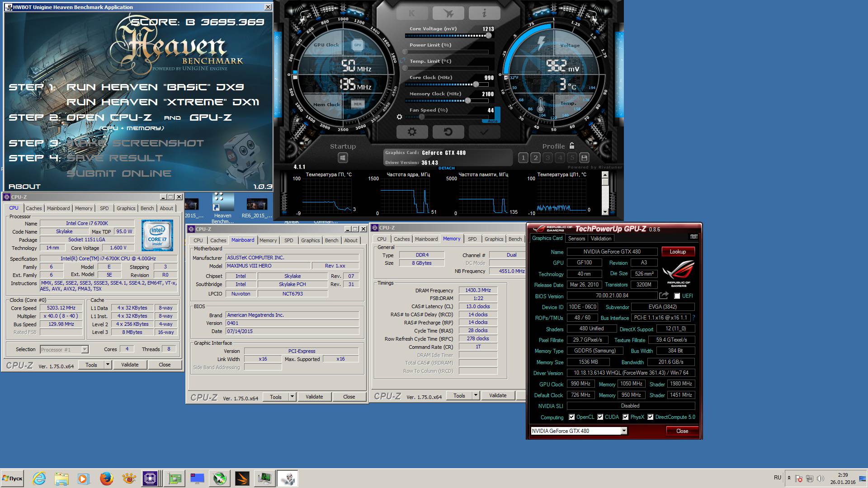Click the airplane icon button in Afterburner
Viewport: 868px width, 488px height.
[x=448, y=13]
